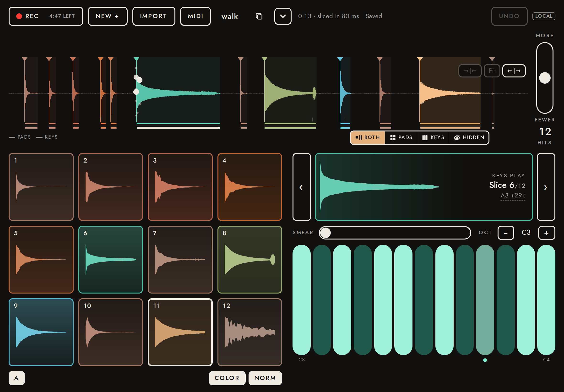Screen dimensions: 564x392
Task: Open the dropdown chevron next to walk
Action: 283,16
